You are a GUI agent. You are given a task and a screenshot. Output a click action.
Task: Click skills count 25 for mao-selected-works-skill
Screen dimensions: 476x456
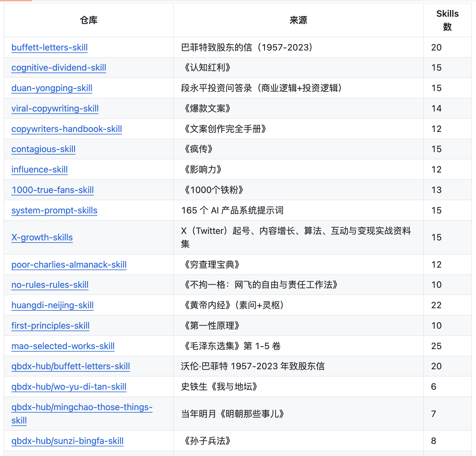tap(436, 346)
